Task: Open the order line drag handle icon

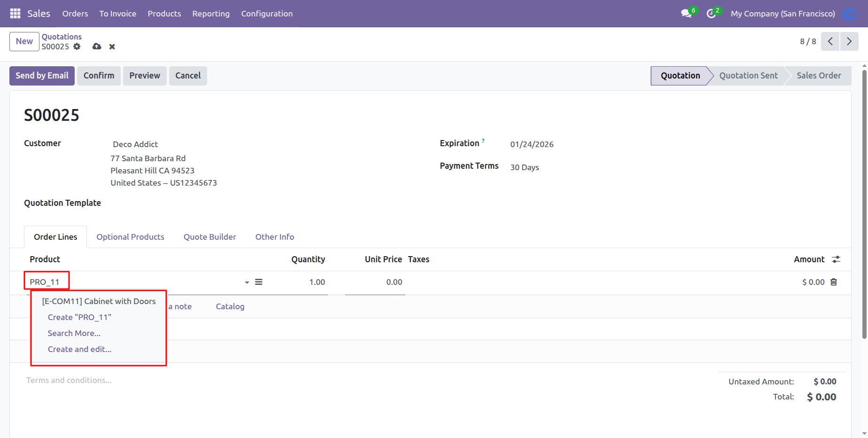Action: coord(259,282)
